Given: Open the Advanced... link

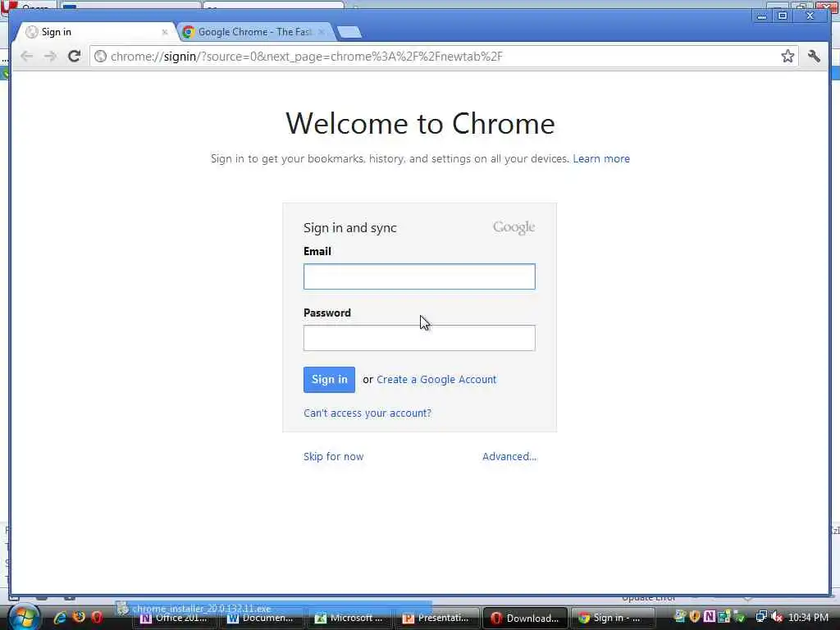Looking at the screenshot, I should (x=509, y=456).
